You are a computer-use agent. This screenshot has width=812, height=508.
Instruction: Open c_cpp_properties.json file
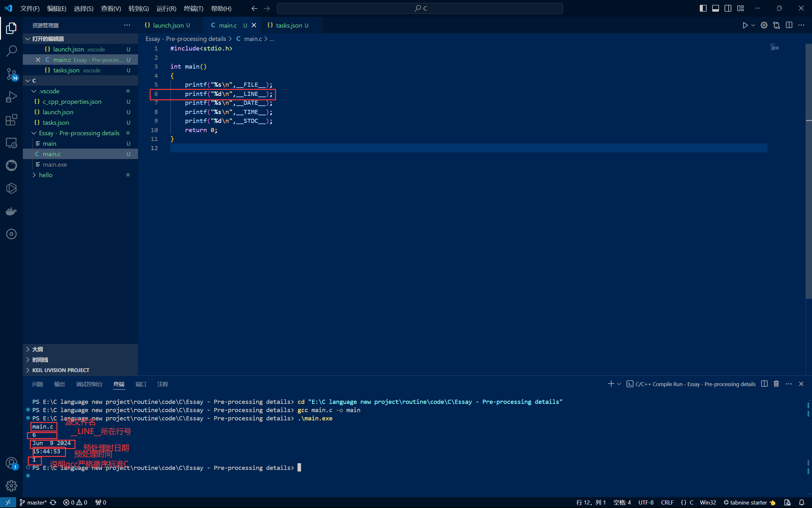coord(81,102)
